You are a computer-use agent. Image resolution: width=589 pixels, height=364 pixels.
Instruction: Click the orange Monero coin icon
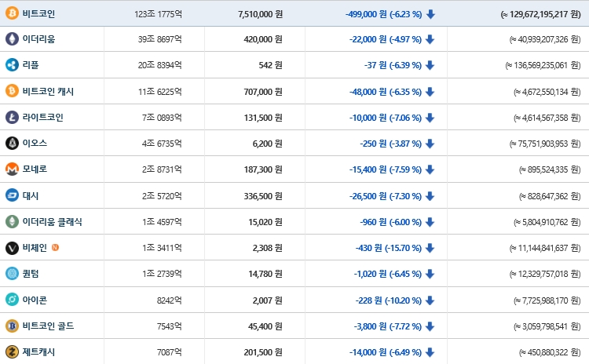pyautogui.click(x=12, y=169)
